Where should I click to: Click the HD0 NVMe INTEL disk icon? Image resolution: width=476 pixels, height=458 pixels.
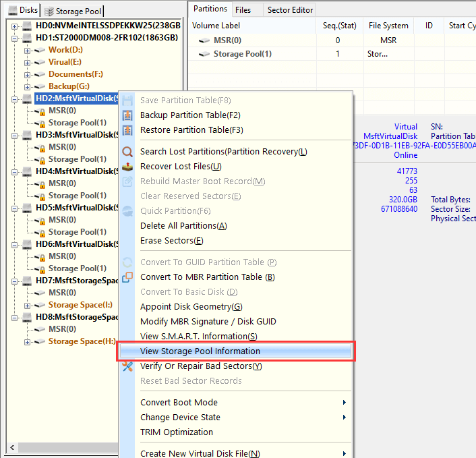27,26
